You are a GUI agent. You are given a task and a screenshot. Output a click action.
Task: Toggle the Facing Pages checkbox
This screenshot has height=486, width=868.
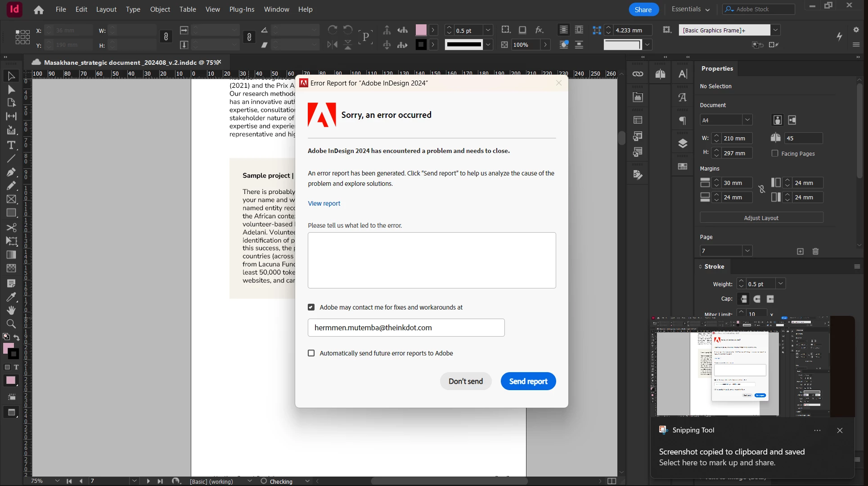[x=775, y=153]
